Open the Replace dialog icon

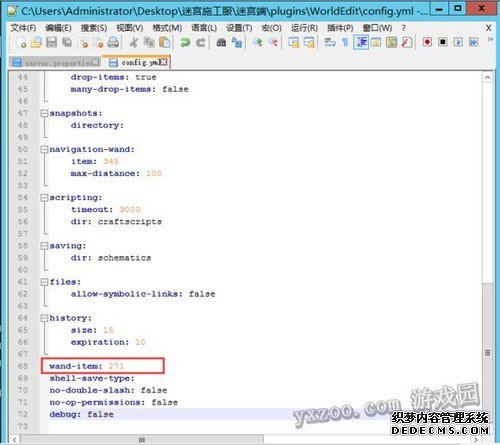pyautogui.click(x=237, y=42)
